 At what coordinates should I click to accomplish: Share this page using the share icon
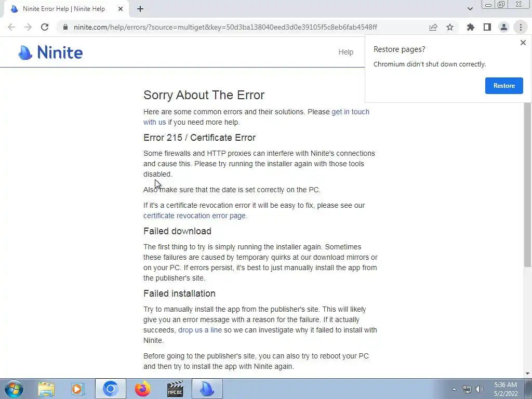[433, 27]
